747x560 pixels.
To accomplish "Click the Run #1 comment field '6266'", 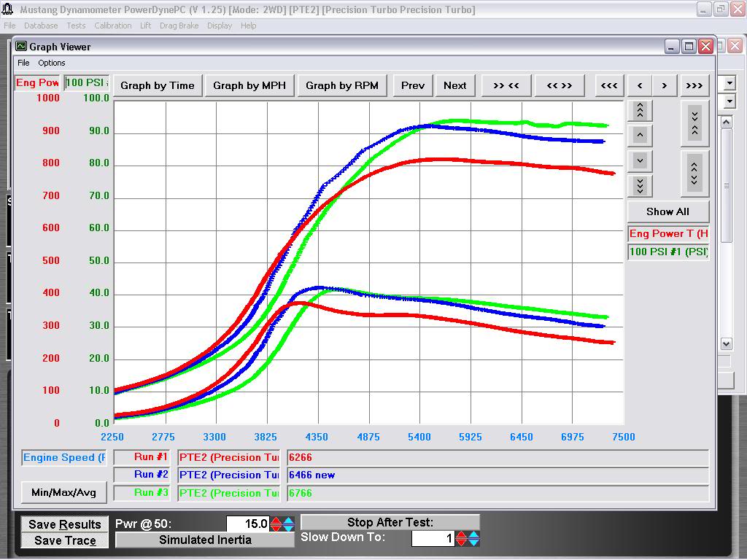I will click(x=498, y=457).
